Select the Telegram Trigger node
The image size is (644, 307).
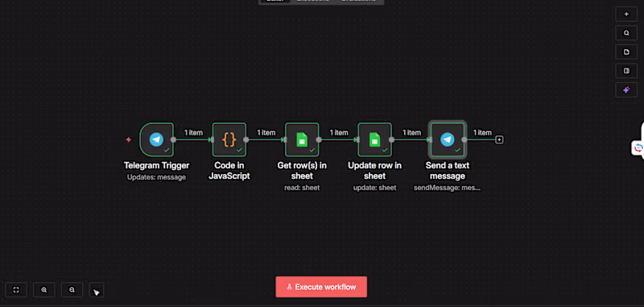pos(156,139)
